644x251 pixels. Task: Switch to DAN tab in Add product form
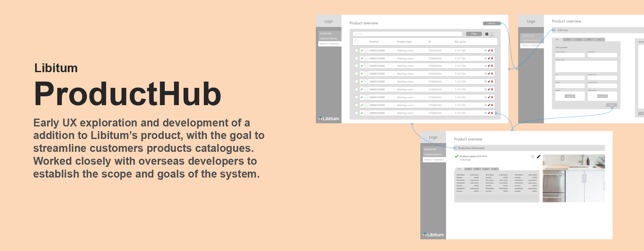point(589,40)
